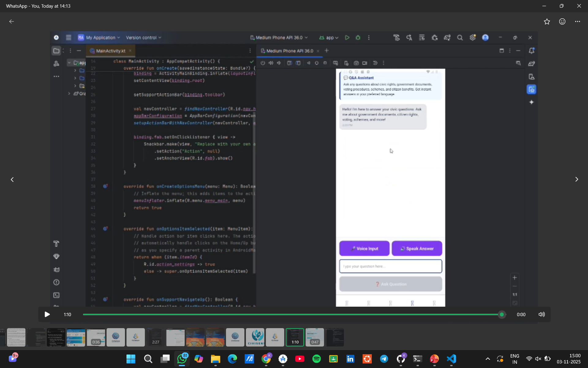588x368 pixels.
Task: Expand the hidden system tray icons
Action: (x=488, y=358)
